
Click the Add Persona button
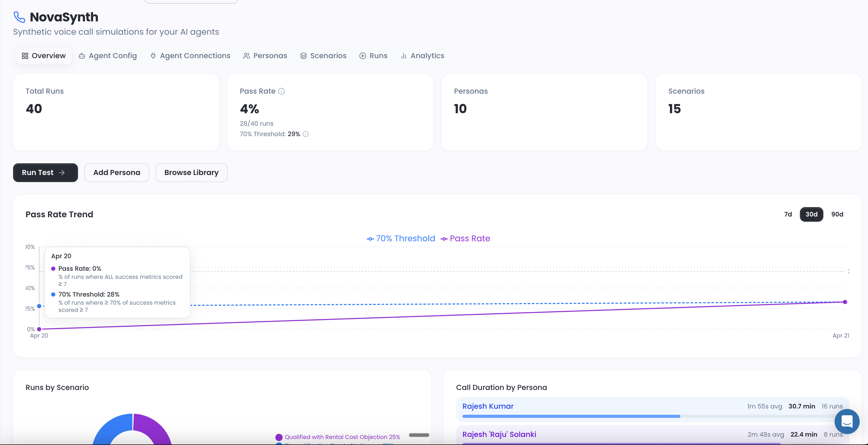pyautogui.click(x=117, y=172)
